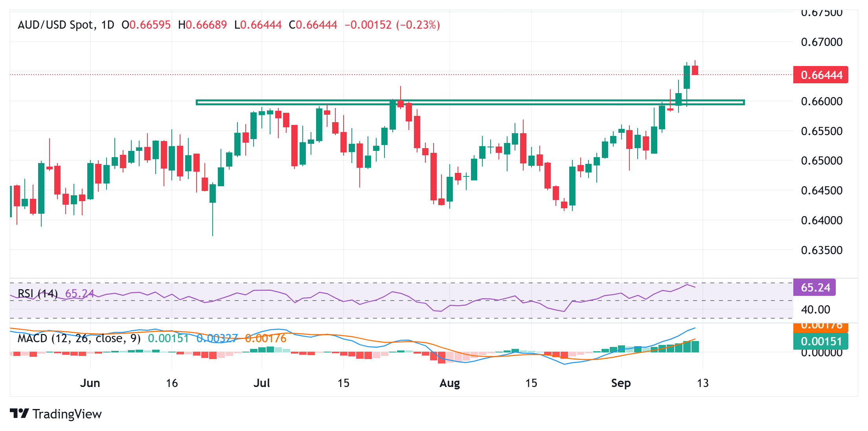Screen dimensions: 868x431
Task: Click the green MACD 0.00151 value tag
Action: (820, 341)
